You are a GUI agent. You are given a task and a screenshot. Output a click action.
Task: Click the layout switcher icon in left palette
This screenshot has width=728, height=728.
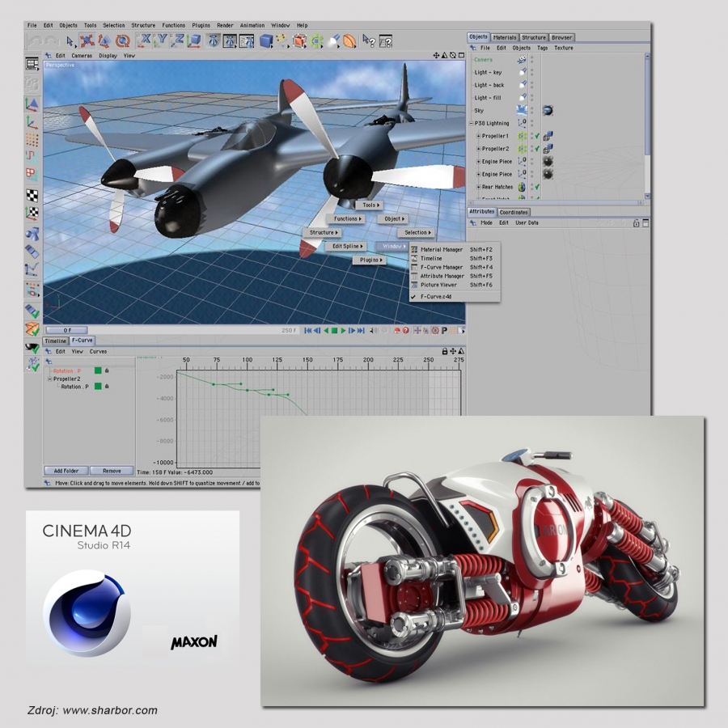tap(32, 64)
